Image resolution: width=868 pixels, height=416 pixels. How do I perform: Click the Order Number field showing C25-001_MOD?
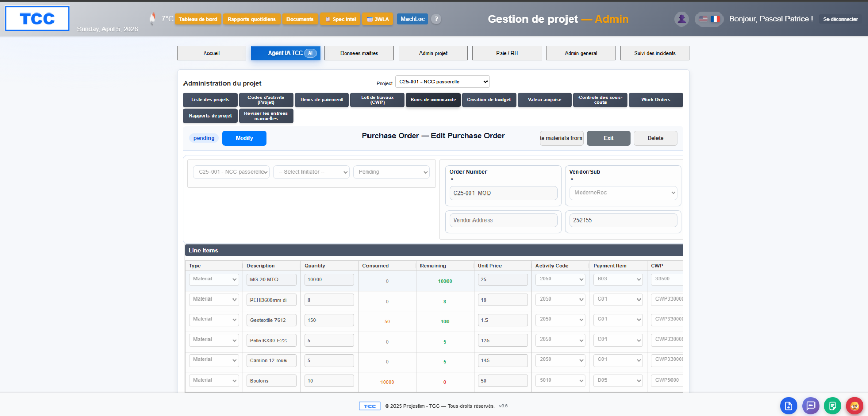(x=503, y=193)
